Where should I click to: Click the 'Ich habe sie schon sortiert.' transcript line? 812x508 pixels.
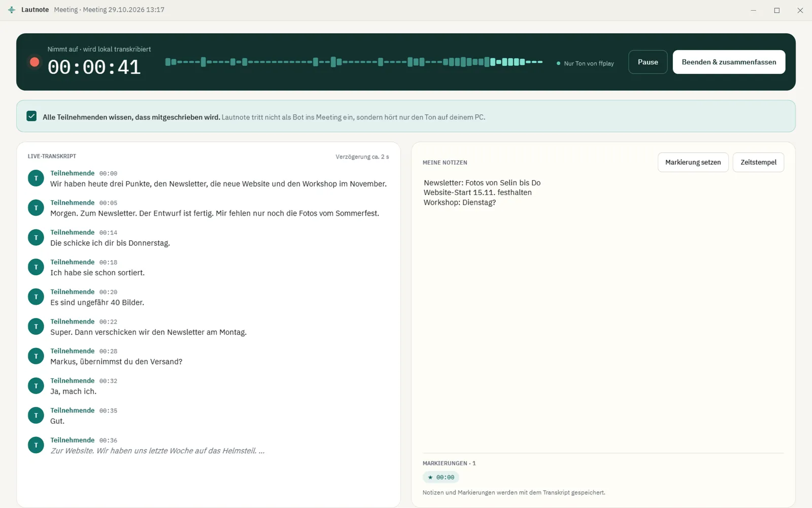(97, 273)
